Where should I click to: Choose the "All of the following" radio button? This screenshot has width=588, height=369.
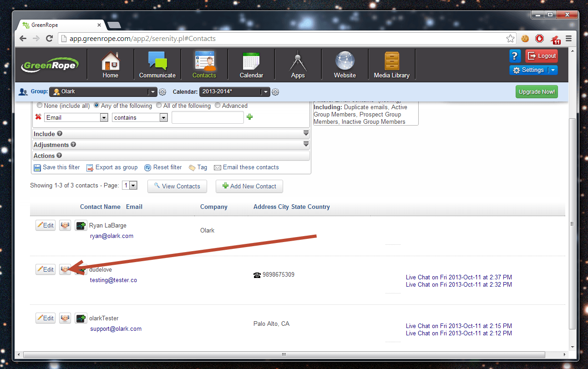159,106
